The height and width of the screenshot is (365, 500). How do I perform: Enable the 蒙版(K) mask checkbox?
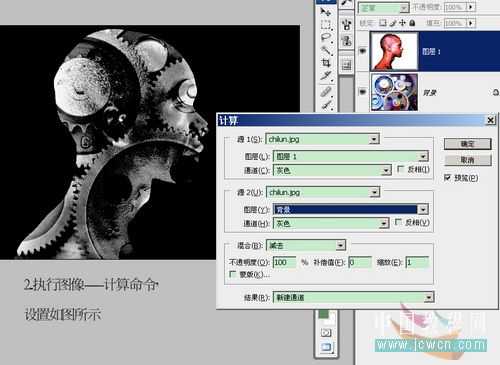[x=233, y=274]
